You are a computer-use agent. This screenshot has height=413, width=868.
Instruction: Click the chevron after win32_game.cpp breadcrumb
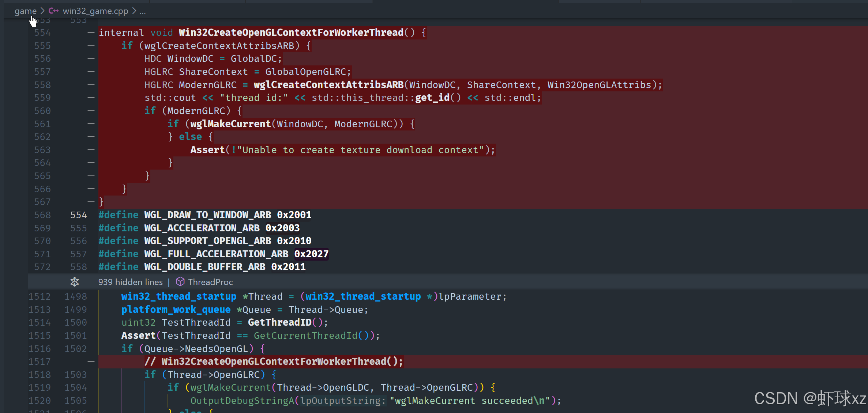click(134, 11)
